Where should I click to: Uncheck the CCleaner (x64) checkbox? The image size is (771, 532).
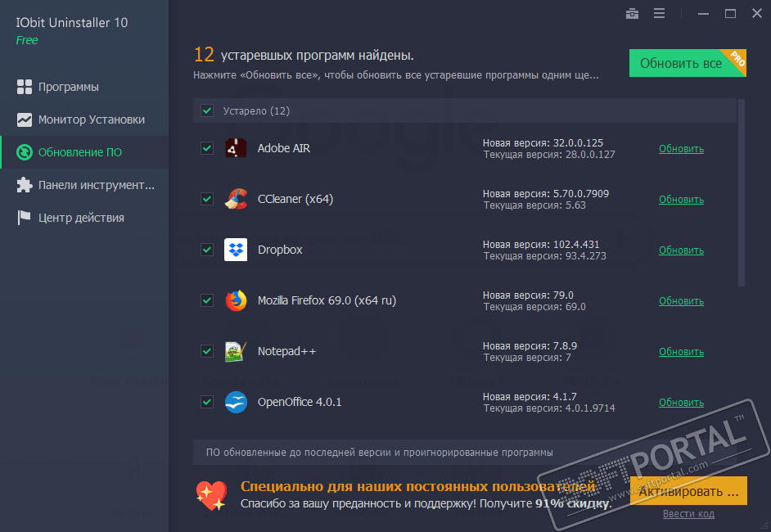coord(207,199)
